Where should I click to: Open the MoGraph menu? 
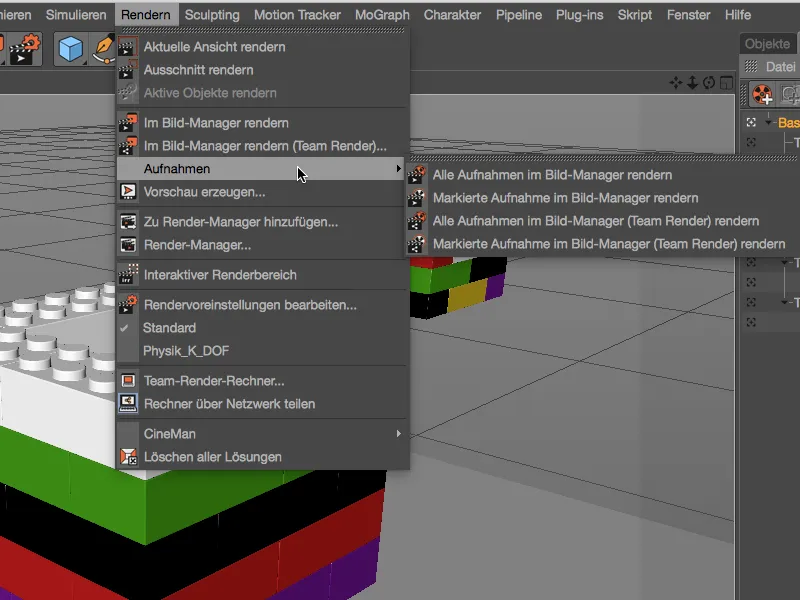click(382, 15)
